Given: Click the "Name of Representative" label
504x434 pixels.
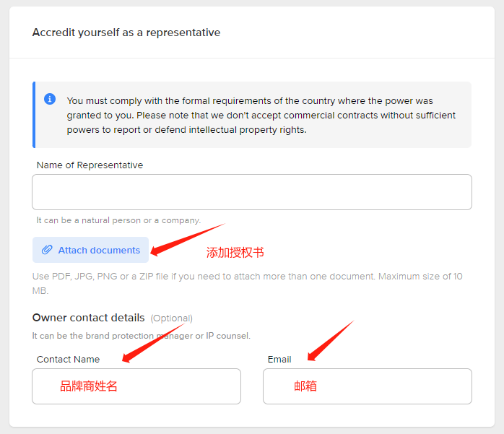Looking at the screenshot, I should click(x=90, y=165).
